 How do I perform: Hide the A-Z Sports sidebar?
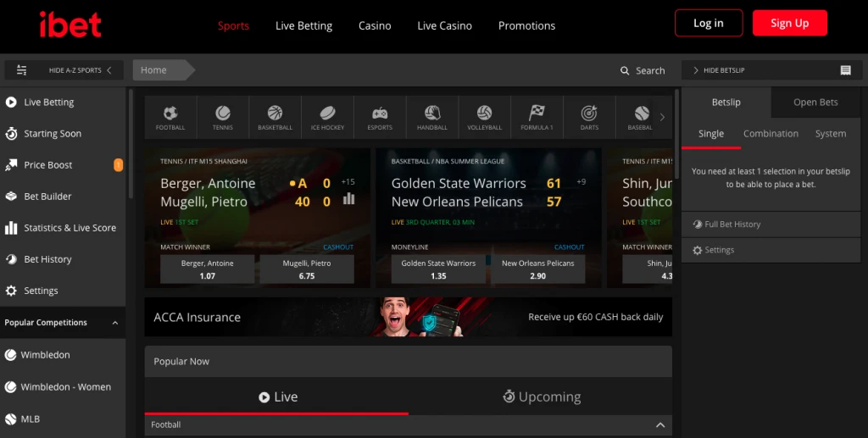pyautogui.click(x=64, y=70)
